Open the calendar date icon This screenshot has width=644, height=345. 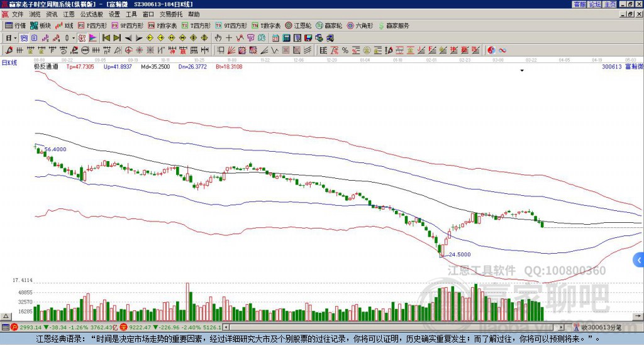tap(275, 38)
